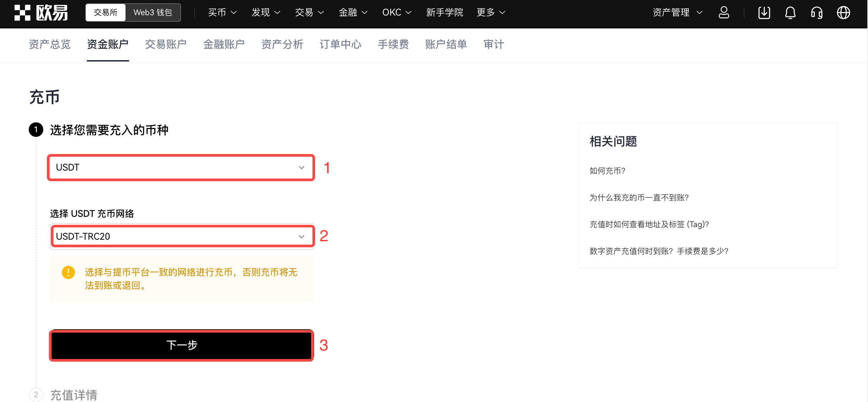Expand the 交易 menu
Screen dimensions: 868x402
tap(309, 13)
